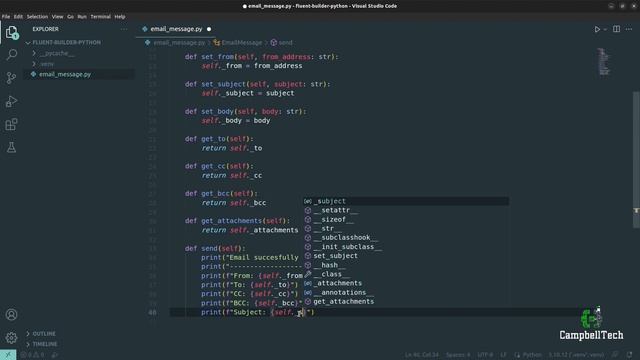Click email_message.py in the breadcrumb
This screenshot has height=360, width=640.
coord(179,42)
